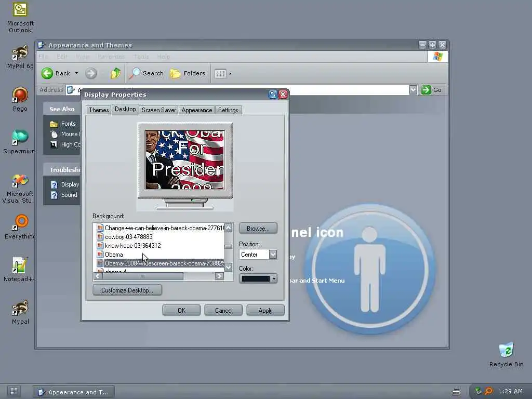Click background list scroll right arrow
532x399 pixels.
click(x=219, y=276)
